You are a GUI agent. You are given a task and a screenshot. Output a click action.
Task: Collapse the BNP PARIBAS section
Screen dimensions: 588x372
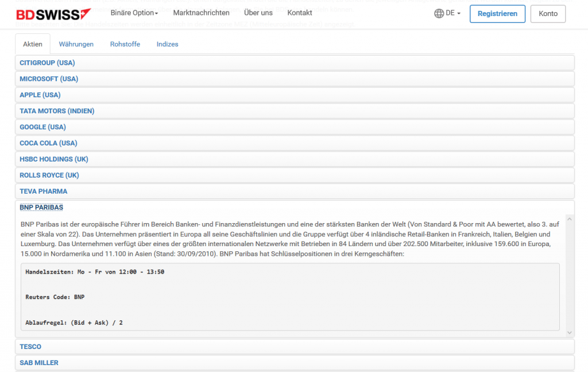[41, 208]
